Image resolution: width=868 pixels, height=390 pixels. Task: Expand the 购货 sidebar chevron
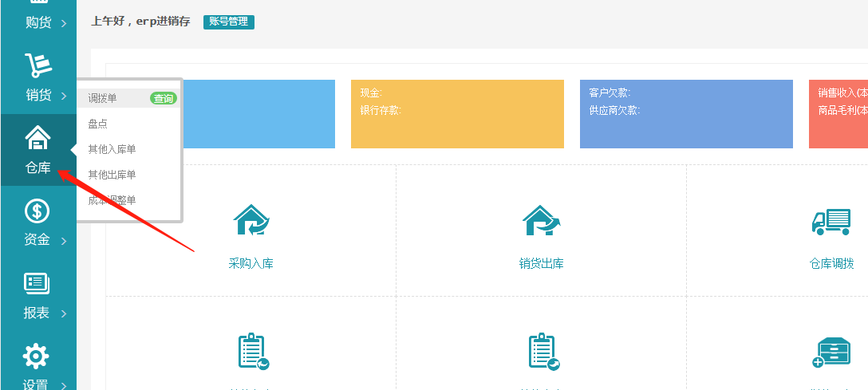tap(64, 24)
